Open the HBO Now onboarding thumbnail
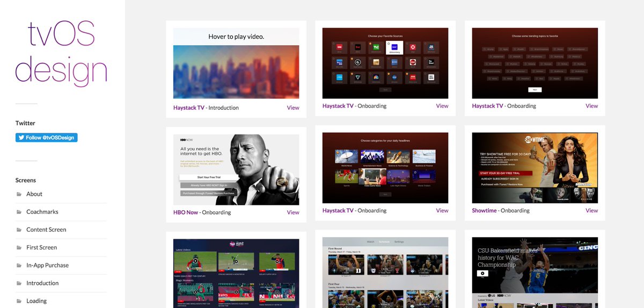The height and width of the screenshot is (308, 644). coord(236,170)
